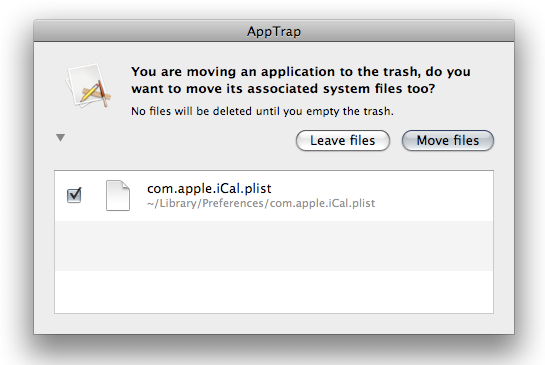Click the bold "moving an application" heading
The width and height of the screenshot is (545, 365).
[x=301, y=80]
